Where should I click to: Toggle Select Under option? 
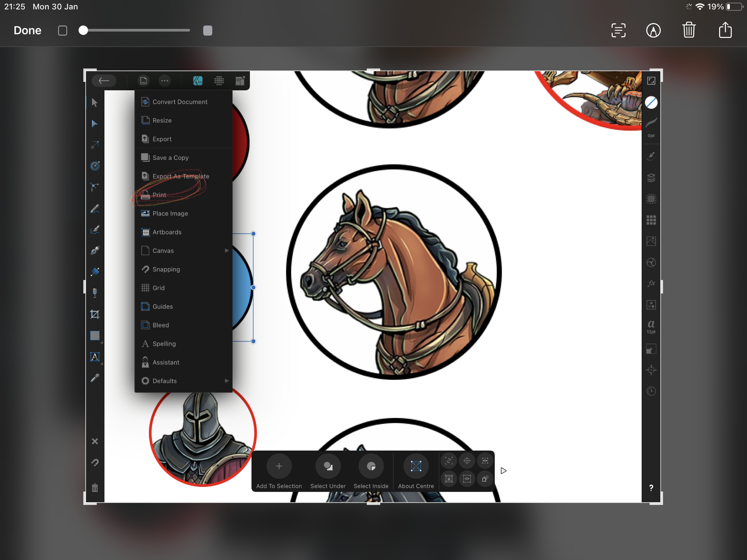328,471
